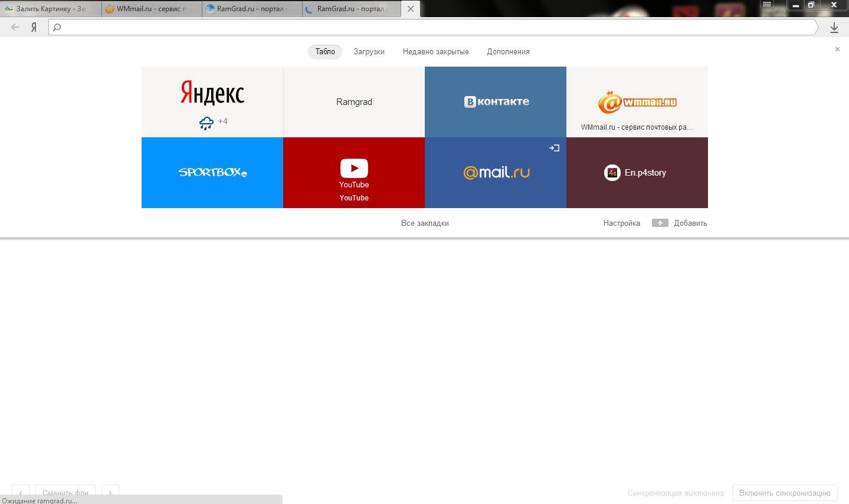Go back using the arrow button

(x=15, y=27)
